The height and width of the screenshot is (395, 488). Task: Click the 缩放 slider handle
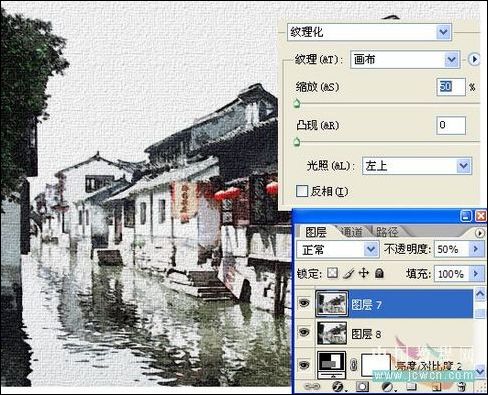(x=297, y=104)
